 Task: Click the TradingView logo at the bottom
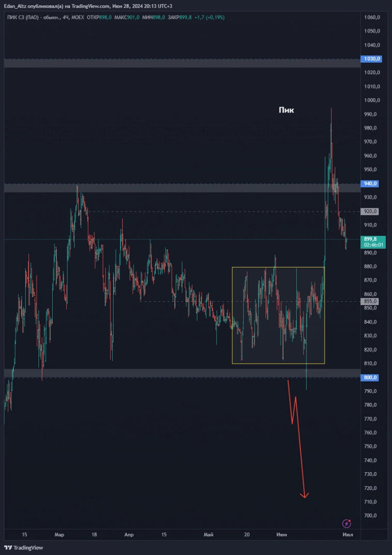pos(23,548)
